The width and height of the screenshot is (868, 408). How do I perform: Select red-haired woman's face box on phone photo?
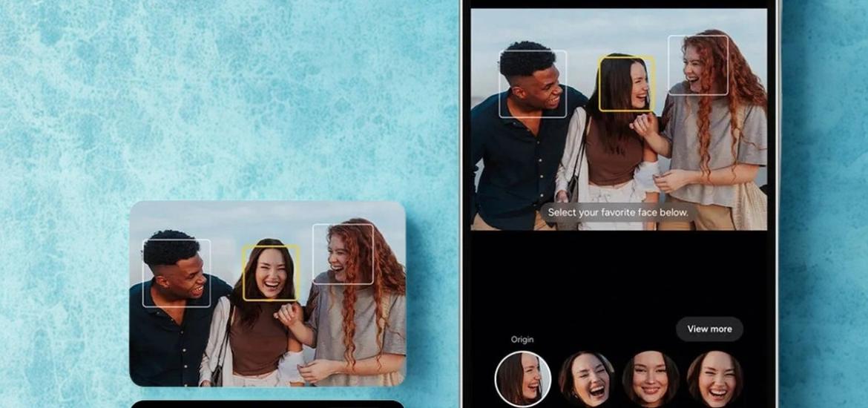point(697,65)
